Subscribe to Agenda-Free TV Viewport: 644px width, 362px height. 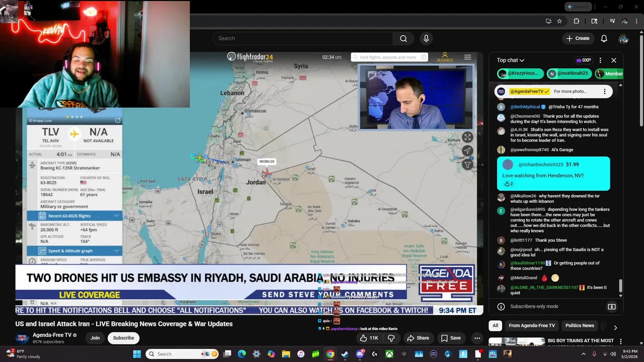(123, 338)
